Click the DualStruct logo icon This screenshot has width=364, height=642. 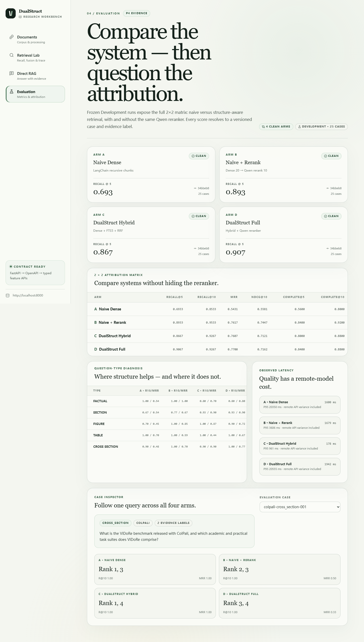(11, 13)
